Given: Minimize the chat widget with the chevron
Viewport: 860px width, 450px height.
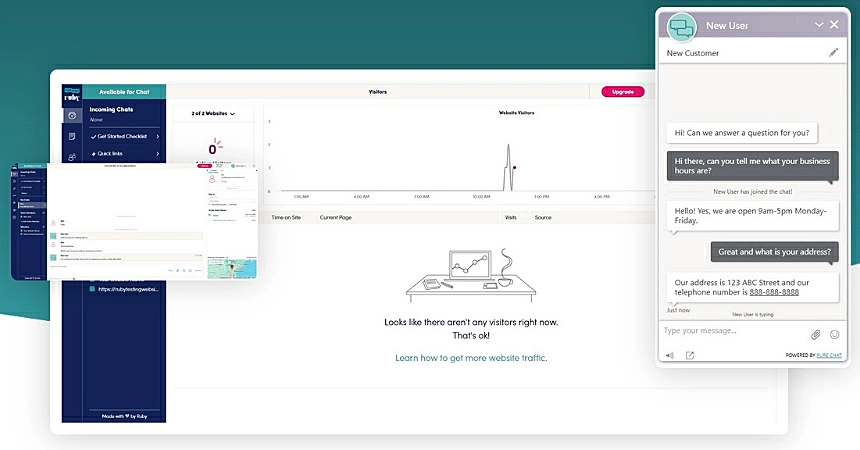Looking at the screenshot, I should 819,25.
